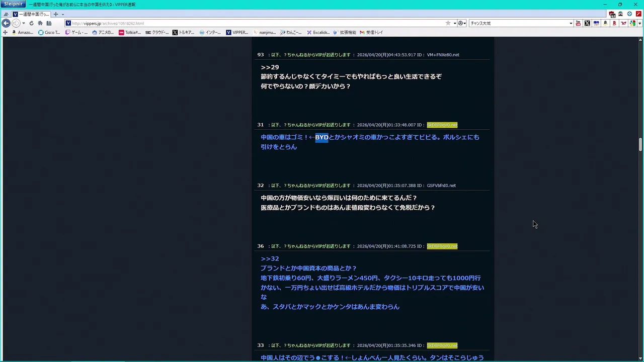Open the インター bookmark
Image resolution: width=644 pixels, height=362 pixels.
click(210, 32)
